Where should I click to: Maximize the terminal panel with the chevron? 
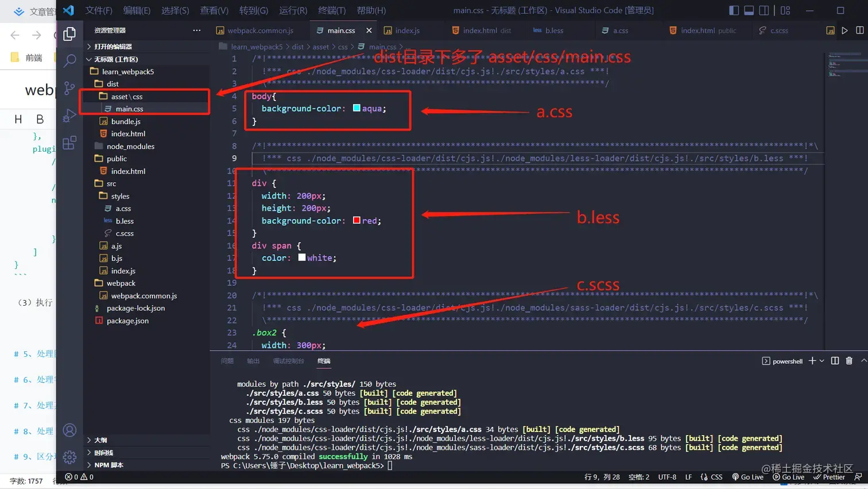[x=863, y=361]
